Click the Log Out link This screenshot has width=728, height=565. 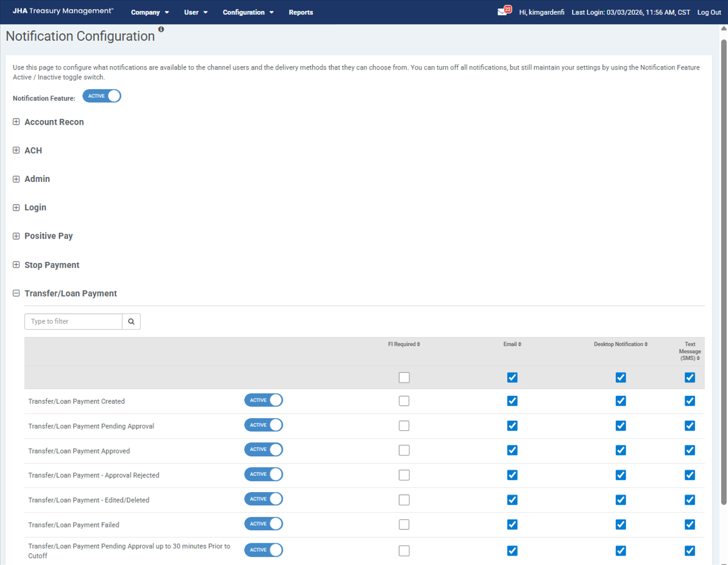coord(709,12)
